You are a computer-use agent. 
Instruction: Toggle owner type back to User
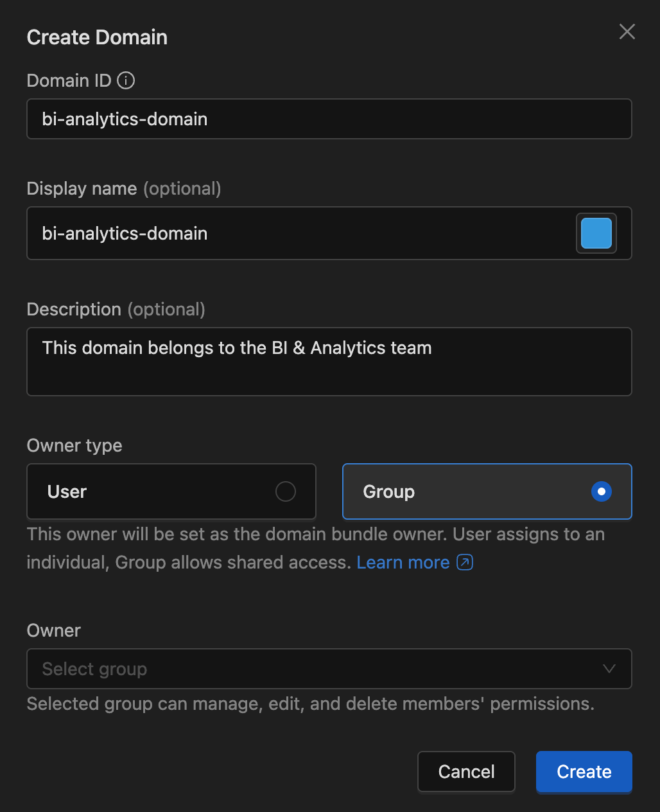[171, 491]
